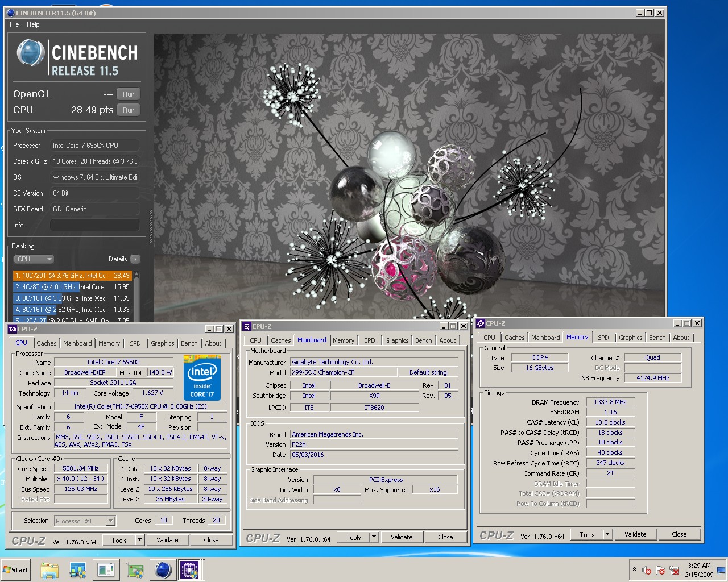The width and height of the screenshot is (728, 582).
Task: Click the taskbar clock 3:29 AM
Action: point(699,566)
